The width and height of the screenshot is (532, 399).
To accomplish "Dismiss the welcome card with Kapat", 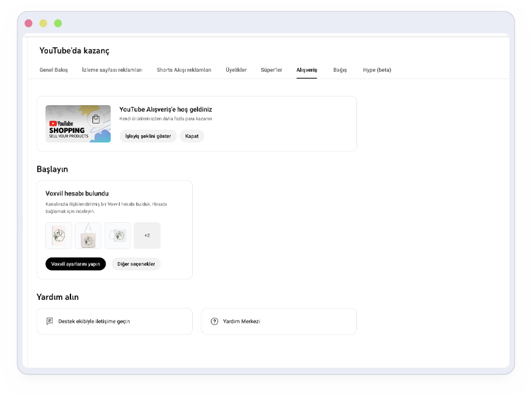I will click(192, 136).
